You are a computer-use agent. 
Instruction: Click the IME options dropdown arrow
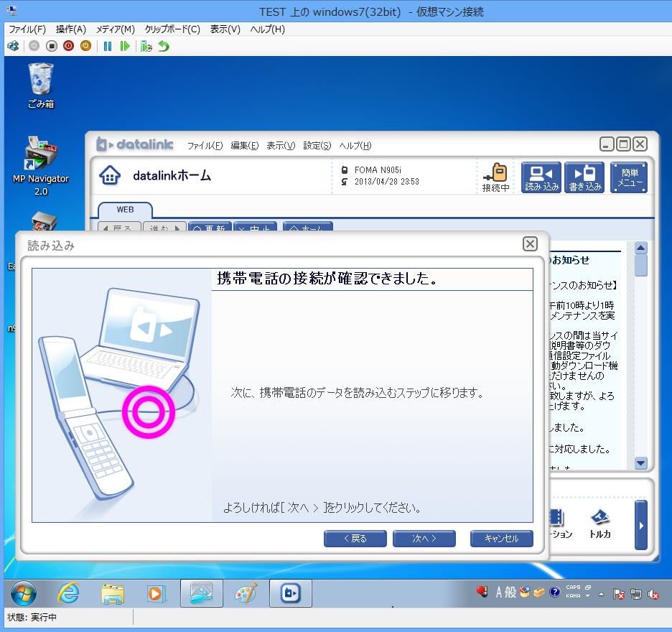[x=587, y=595]
